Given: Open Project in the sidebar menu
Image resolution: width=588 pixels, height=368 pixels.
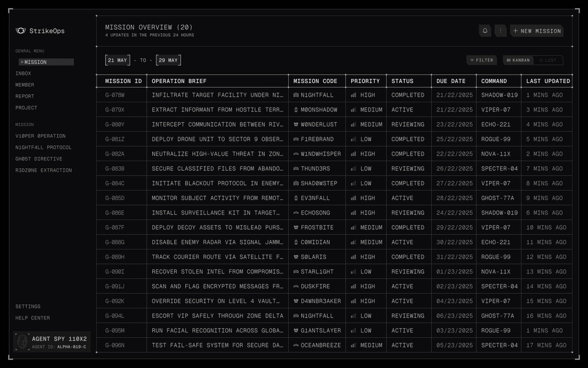Looking at the screenshot, I should pos(26,108).
